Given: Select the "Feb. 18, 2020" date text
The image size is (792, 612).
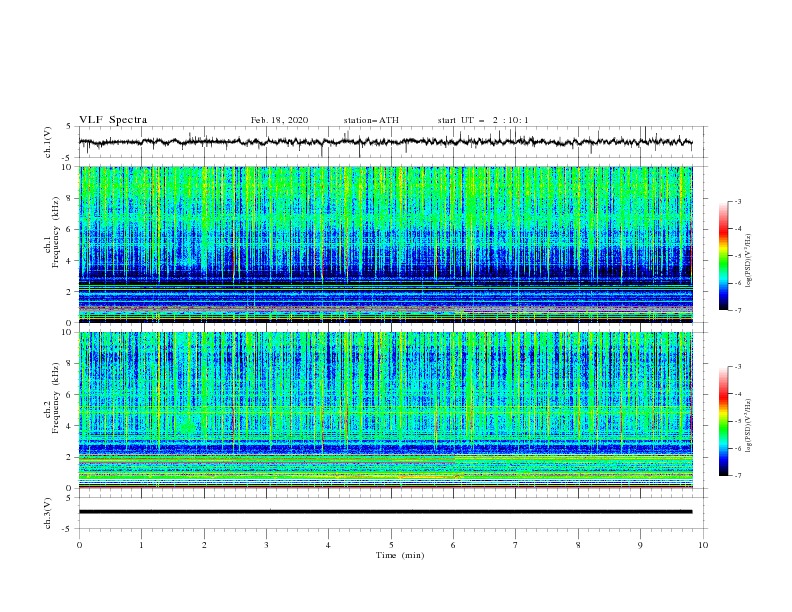Looking at the screenshot, I should [279, 120].
